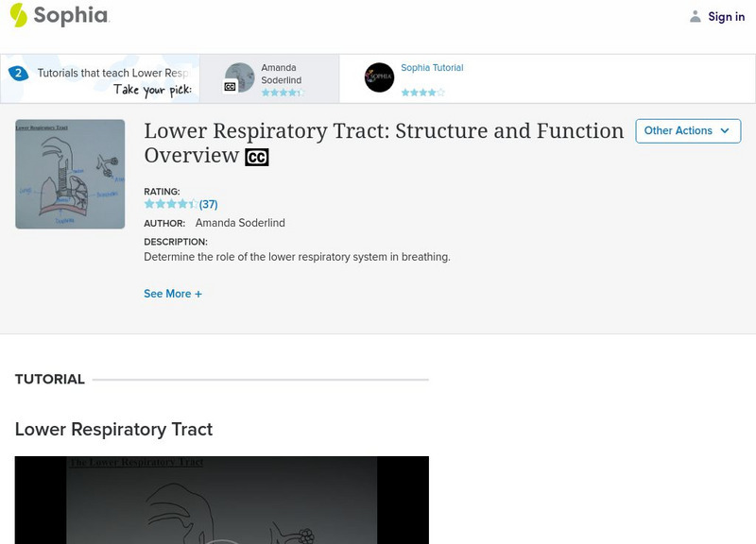The height and width of the screenshot is (544, 756).
Task: Click the circular Sophia Tutorial logo
Action: tap(382, 76)
